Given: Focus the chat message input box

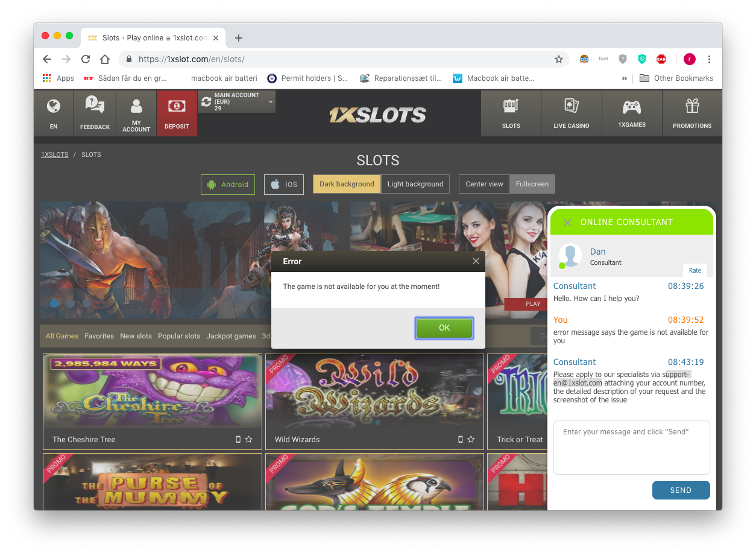Looking at the screenshot, I should coord(632,447).
